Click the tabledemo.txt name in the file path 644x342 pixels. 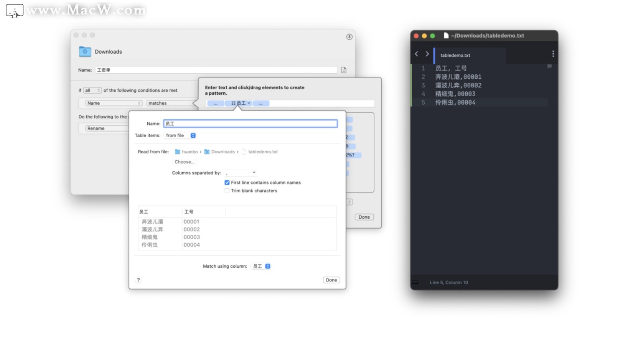pos(263,152)
